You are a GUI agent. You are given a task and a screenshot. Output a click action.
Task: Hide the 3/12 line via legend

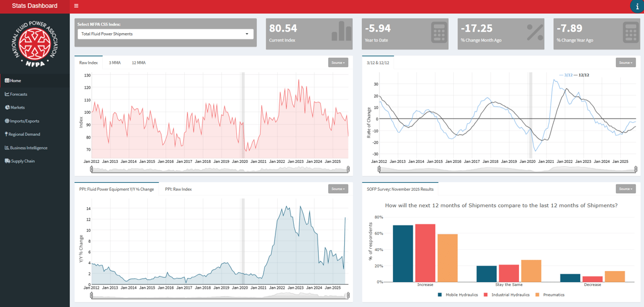[x=566, y=75]
